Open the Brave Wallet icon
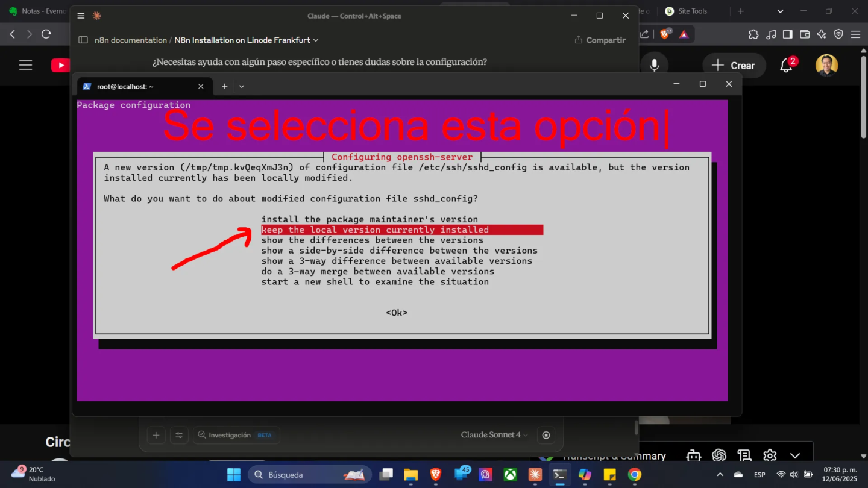This screenshot has height=488, width=868. click(x=805, y=34)
